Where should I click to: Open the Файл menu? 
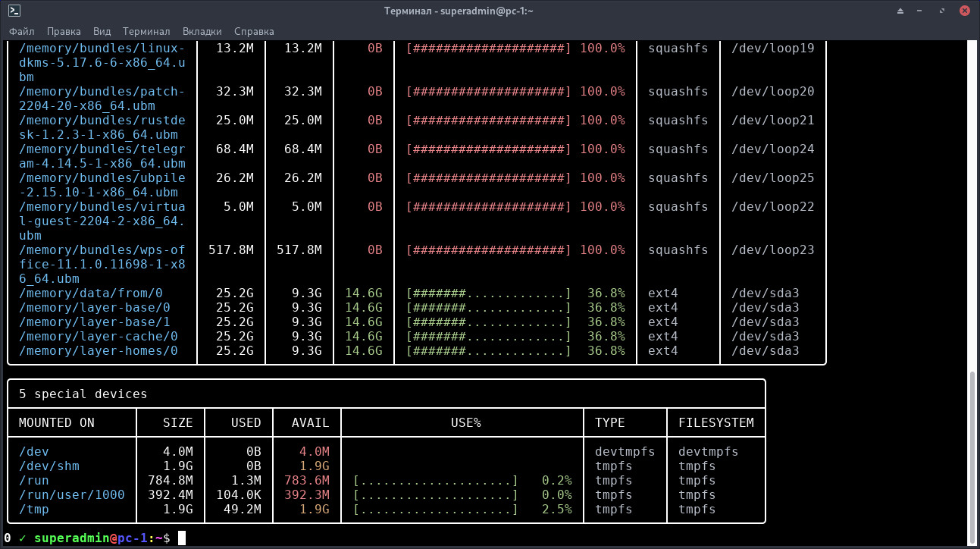(22, 31)
